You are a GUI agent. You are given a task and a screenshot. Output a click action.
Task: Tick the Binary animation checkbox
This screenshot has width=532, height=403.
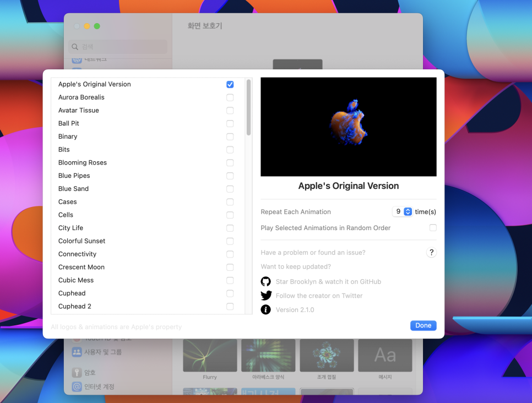pos(230,137)
